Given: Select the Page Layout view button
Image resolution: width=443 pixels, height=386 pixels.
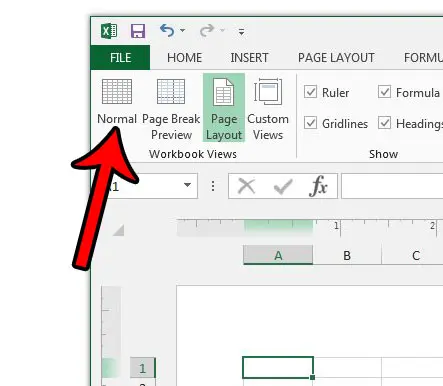Looking at the screenshot, I should (224, 108).
